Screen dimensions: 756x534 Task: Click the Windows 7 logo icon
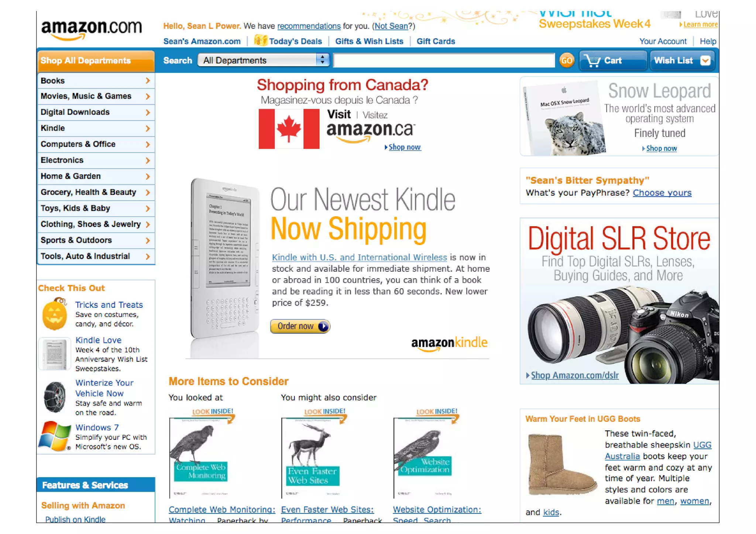pyautogui.click(x=55, y=436)
